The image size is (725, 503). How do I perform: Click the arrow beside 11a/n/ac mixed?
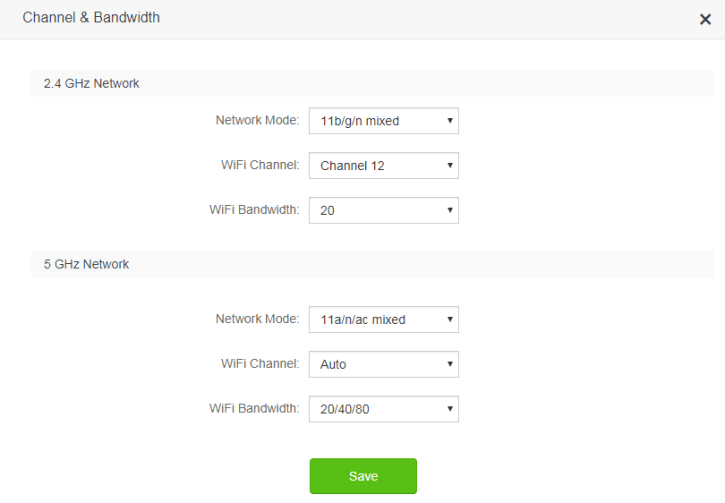450,320
